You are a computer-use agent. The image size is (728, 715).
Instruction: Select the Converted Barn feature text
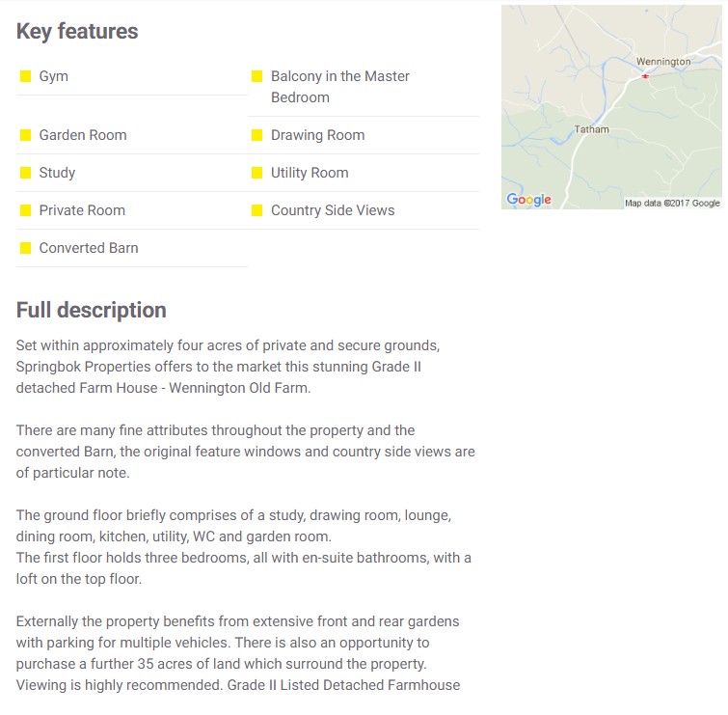click(89, 248)
